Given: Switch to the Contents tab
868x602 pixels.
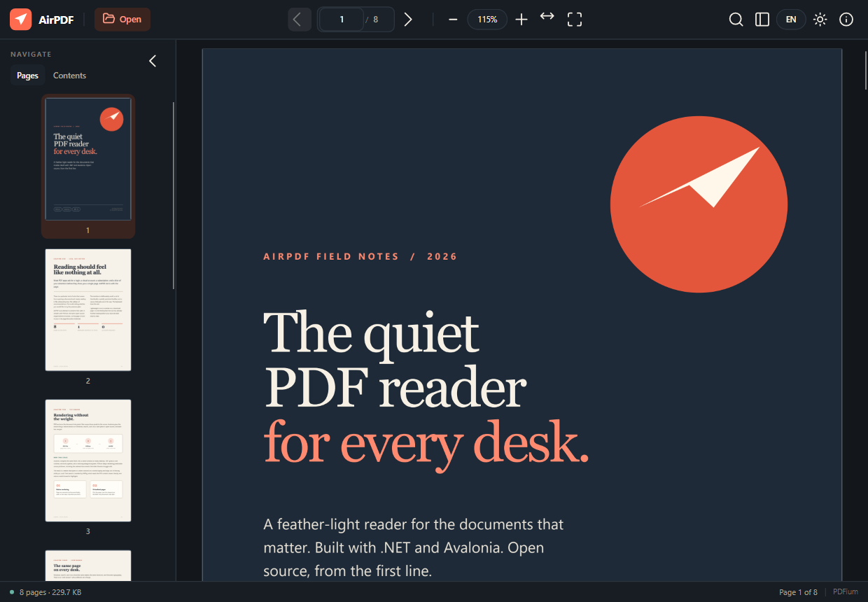Looking at the screenshot, I should (x=70, y=76).
